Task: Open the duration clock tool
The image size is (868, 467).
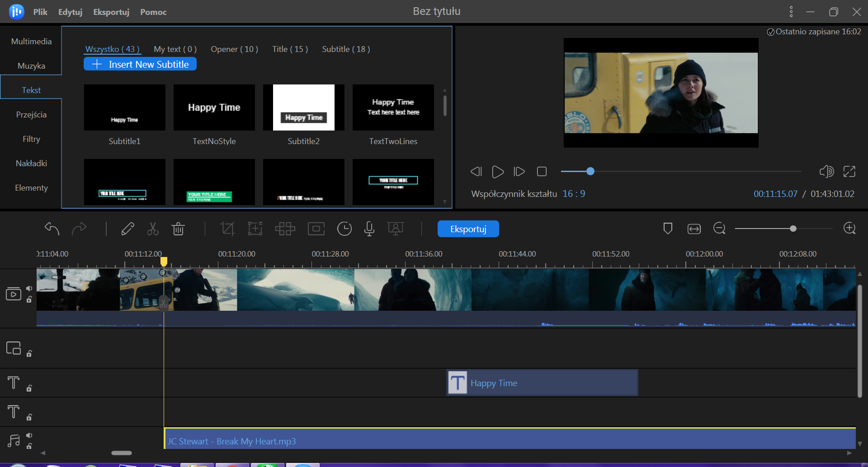Action: (x=344, y=229)
